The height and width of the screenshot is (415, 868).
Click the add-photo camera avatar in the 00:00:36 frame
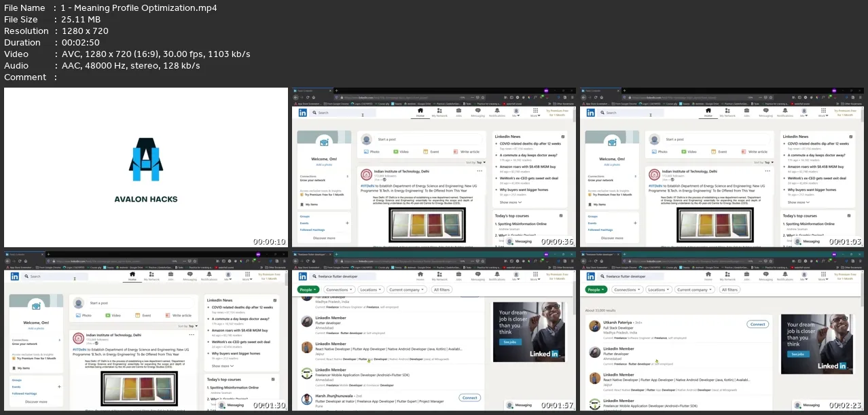(x=324, y=142)
